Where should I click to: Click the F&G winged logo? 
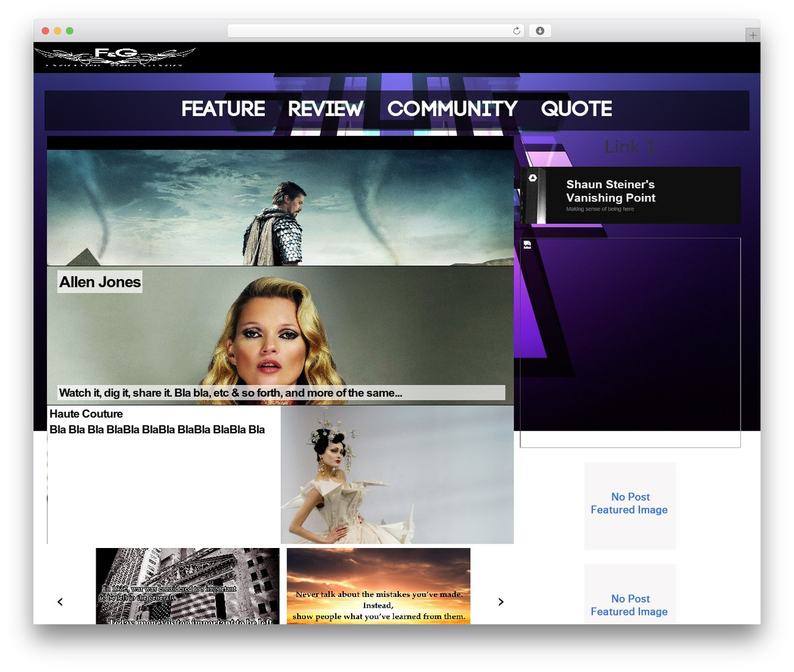click(115, 56)
